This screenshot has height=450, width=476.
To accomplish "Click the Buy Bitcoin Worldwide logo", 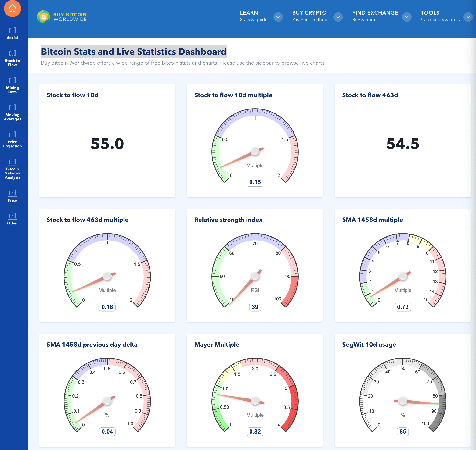I will 62,17.
